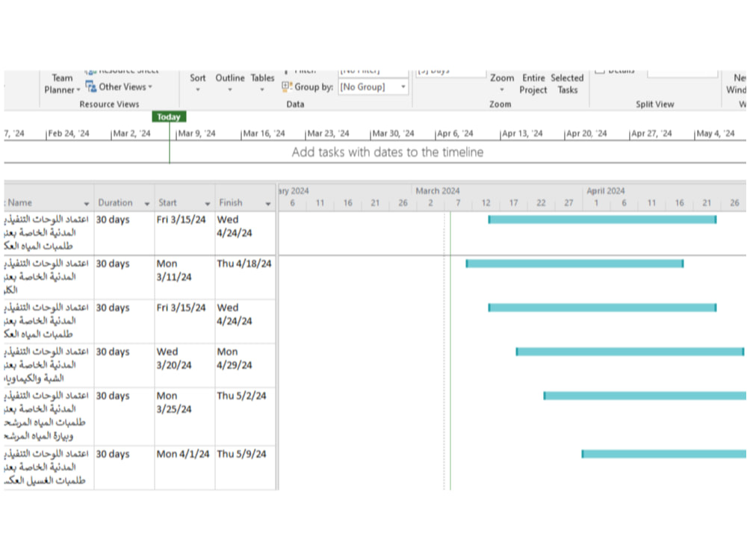Zoom to Selected Tasks

(x=567, y=84)
